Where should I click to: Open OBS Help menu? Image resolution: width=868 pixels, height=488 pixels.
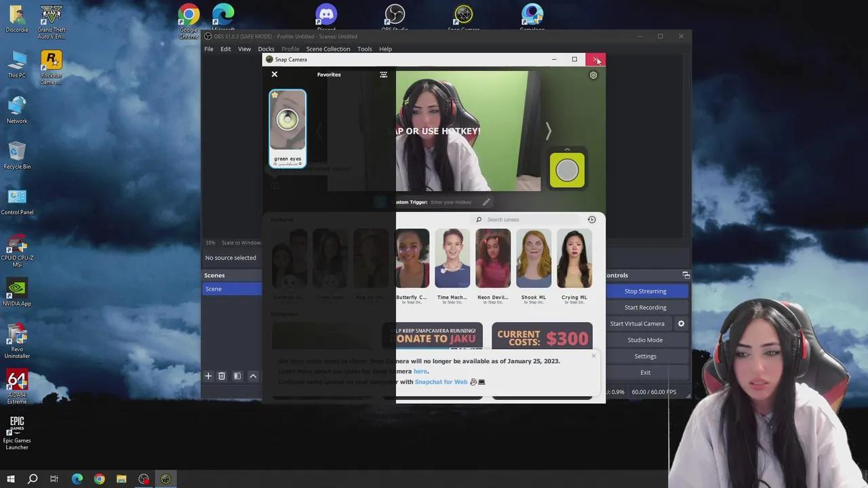click(x=385, y=49)
